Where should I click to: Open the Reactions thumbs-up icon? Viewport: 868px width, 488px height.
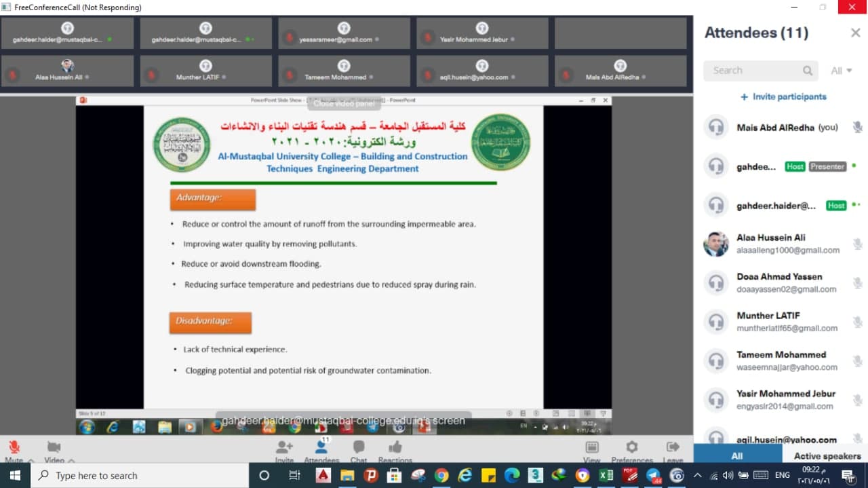395,447
